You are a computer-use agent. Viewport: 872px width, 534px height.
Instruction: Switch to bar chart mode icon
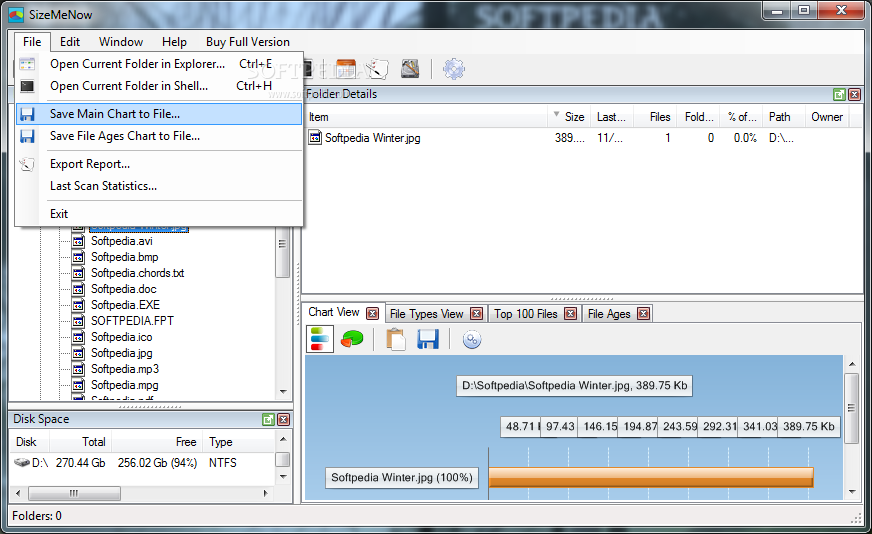click(320, 339)
